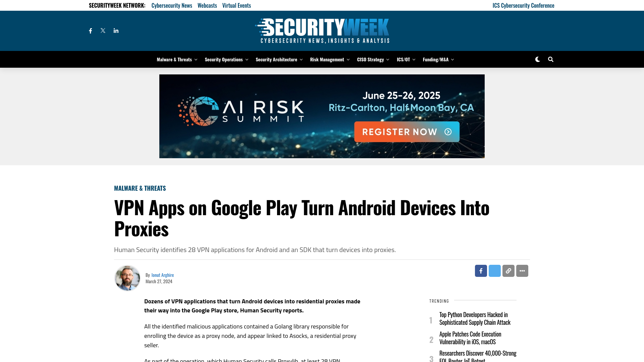Click the Facebook share icon

point(481,270)
